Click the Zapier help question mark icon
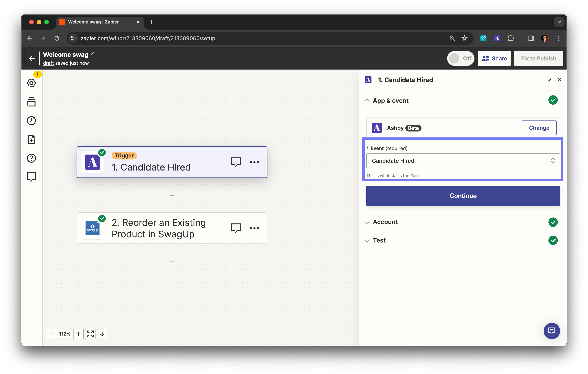 coord(31,158)
